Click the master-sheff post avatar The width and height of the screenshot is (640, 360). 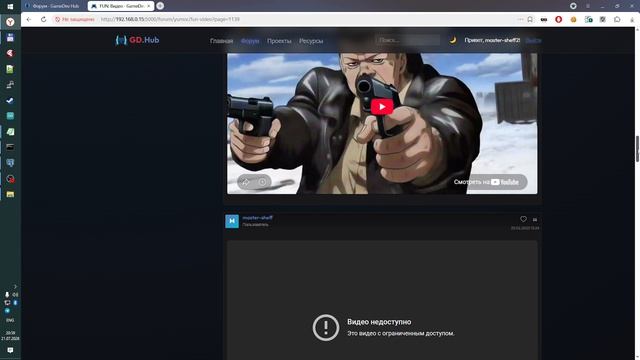[232, 221]
